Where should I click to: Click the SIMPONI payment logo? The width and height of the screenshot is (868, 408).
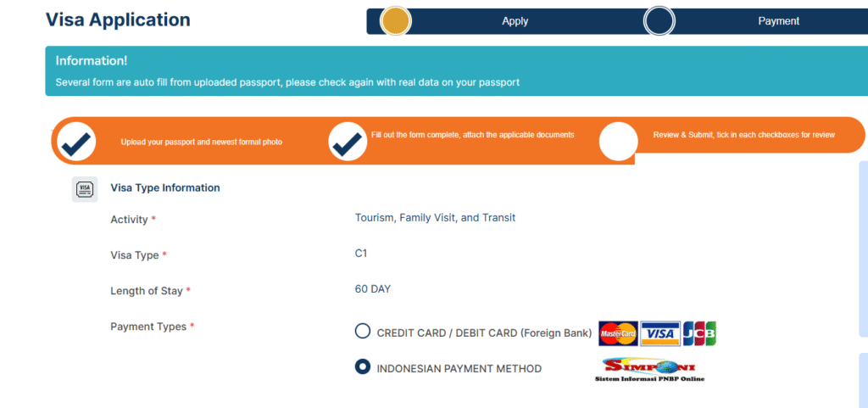click(650, 369)
